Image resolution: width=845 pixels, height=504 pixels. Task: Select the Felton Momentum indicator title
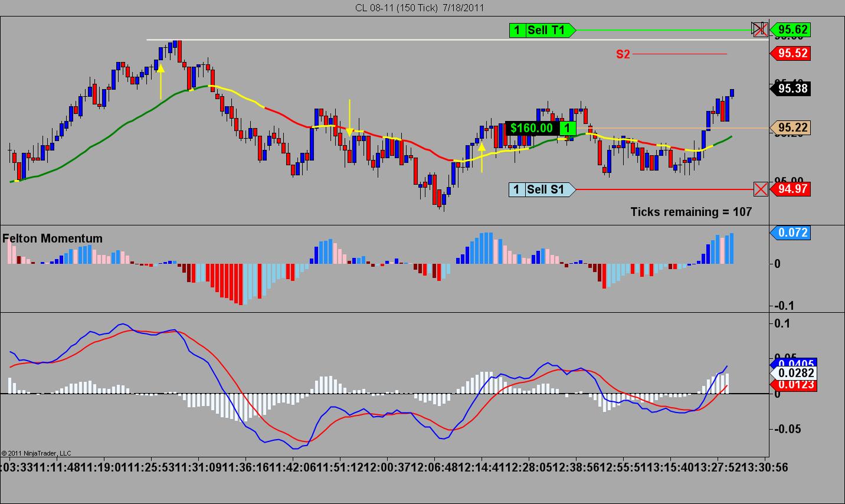coord(53,238)
